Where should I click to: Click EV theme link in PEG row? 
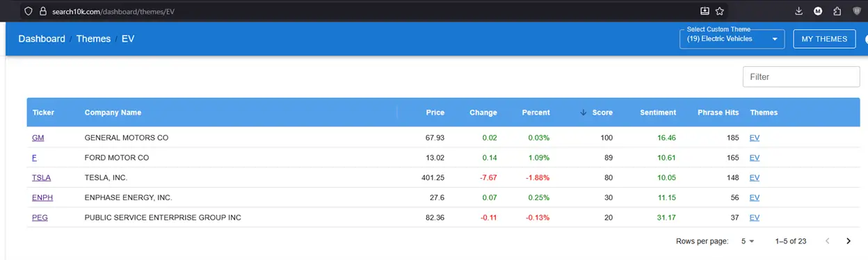[755, 218]
